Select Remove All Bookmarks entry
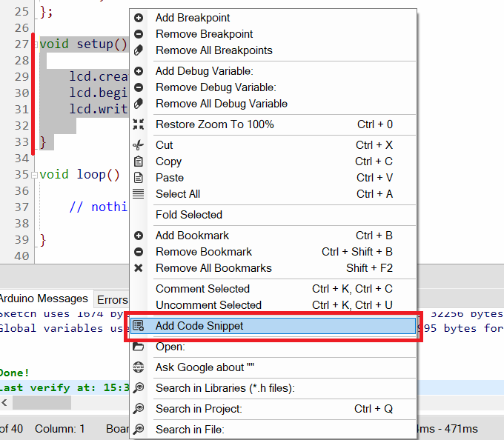This screenshot has width=504, height=440. [x=213, y=268]
